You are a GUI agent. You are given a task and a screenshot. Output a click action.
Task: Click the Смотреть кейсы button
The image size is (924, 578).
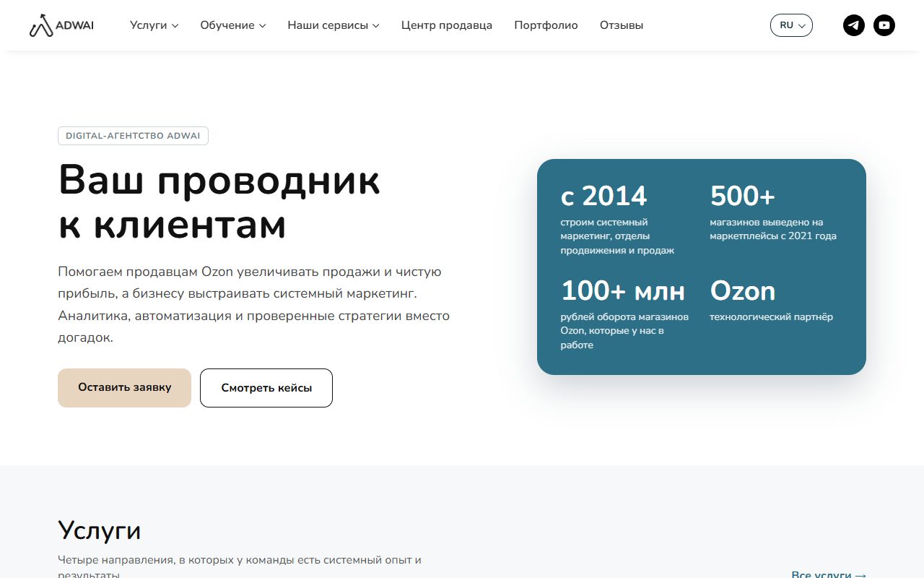pos(266,388)
